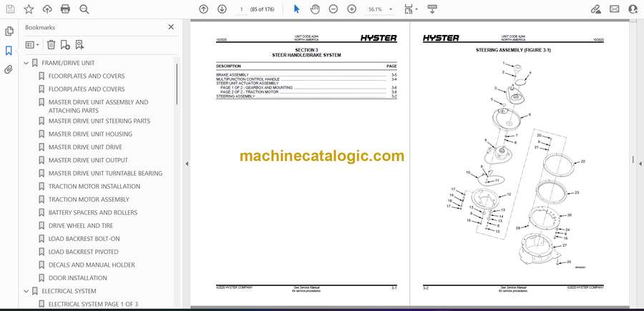644x311 pixels.
Task: Click the STEERING ASSEMBLY (FIGURE 3-1) heading
Action: point(513,50)
